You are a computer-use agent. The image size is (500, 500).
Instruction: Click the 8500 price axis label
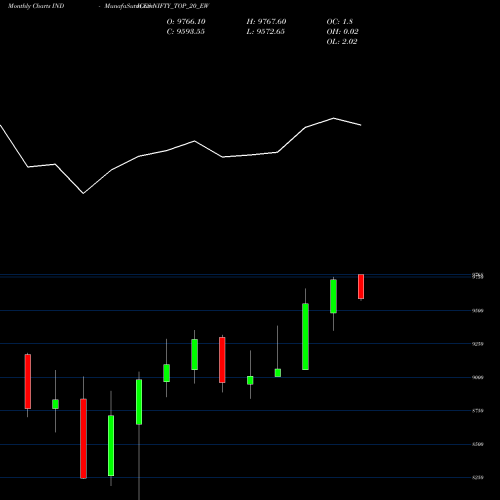tap(478, 444)
